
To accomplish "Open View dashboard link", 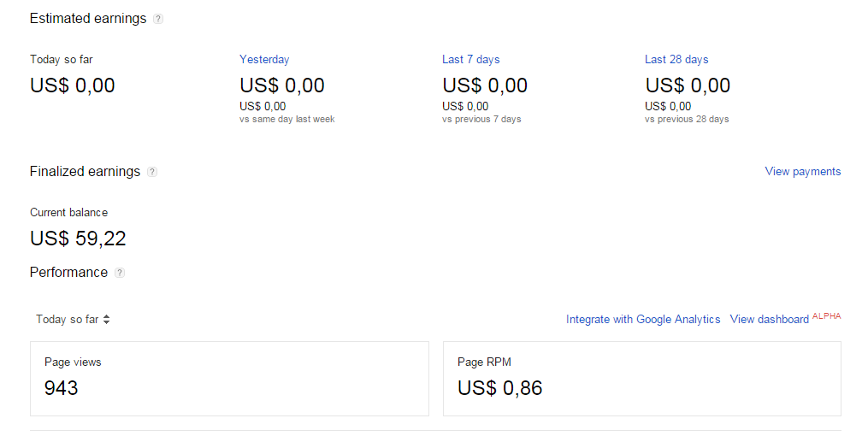I will [x=769, y=319].
